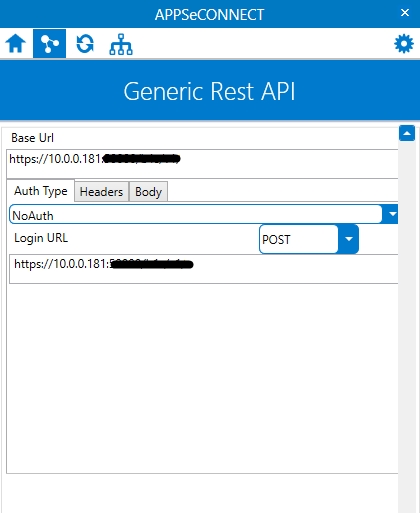
Task: Collapse the panel with up arrow button
Action: tap(407, 133)
